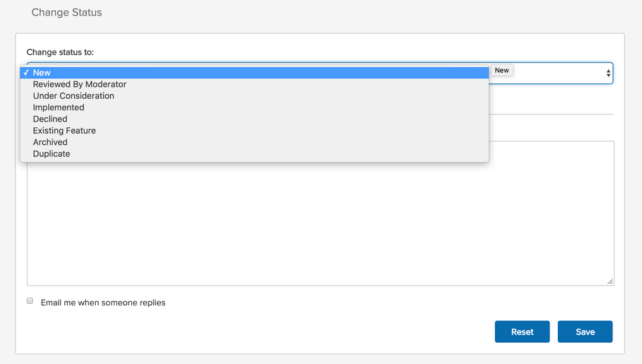Viewport: 642px width, 364px height.
Task: Click the checkmark icon beside New
Action: click(x=26, y=73)
